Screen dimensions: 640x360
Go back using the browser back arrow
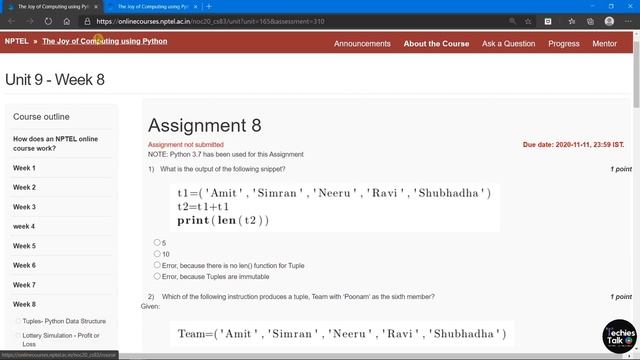[x=11, y=21]
